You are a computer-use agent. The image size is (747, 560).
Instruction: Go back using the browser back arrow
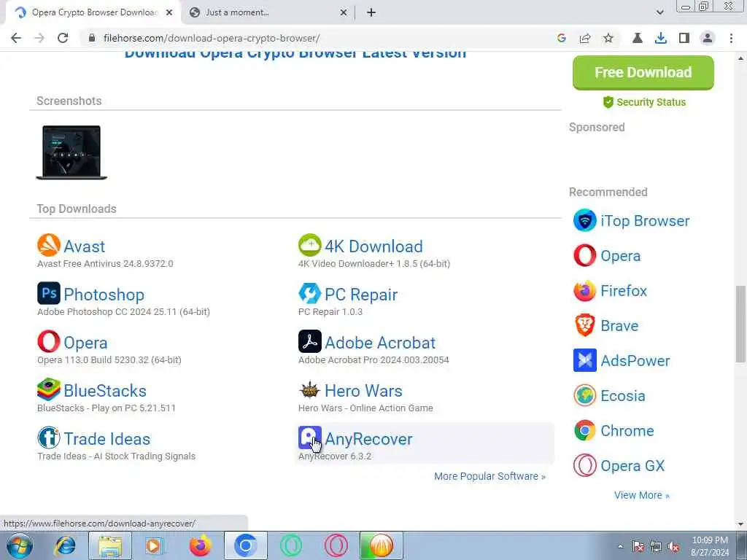click(16, 38)
